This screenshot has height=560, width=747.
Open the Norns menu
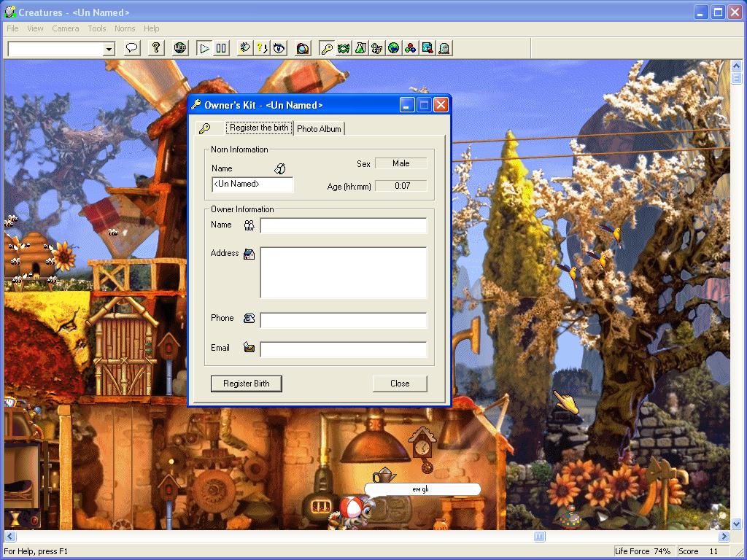click(125, 28)
